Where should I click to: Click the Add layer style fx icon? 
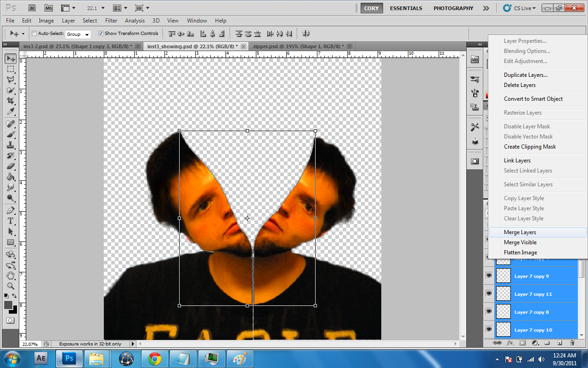[510, 343]
